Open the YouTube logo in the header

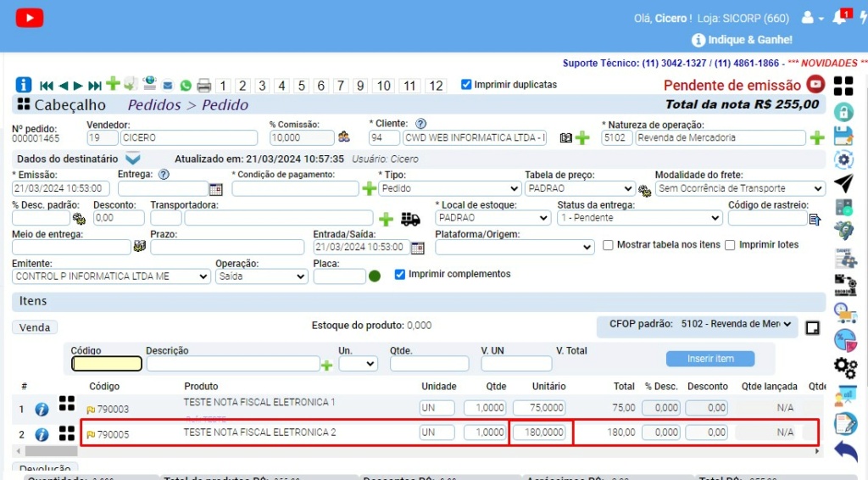pyautogui.click(x=30, y=18)
